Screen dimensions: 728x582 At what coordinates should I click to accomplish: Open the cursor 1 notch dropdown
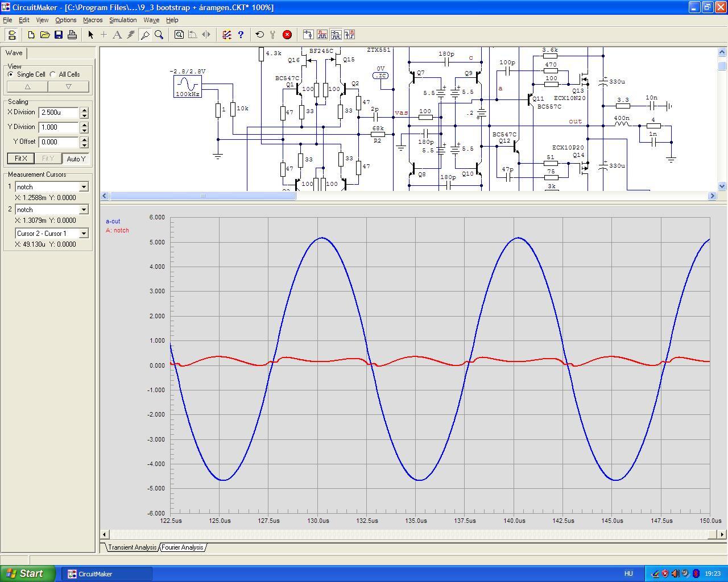84,187
